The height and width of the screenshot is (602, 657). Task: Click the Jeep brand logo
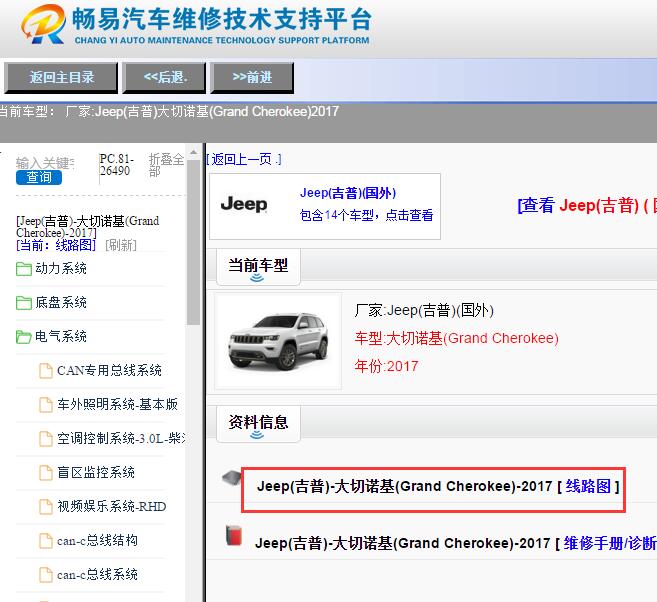(x=244, y=204)
